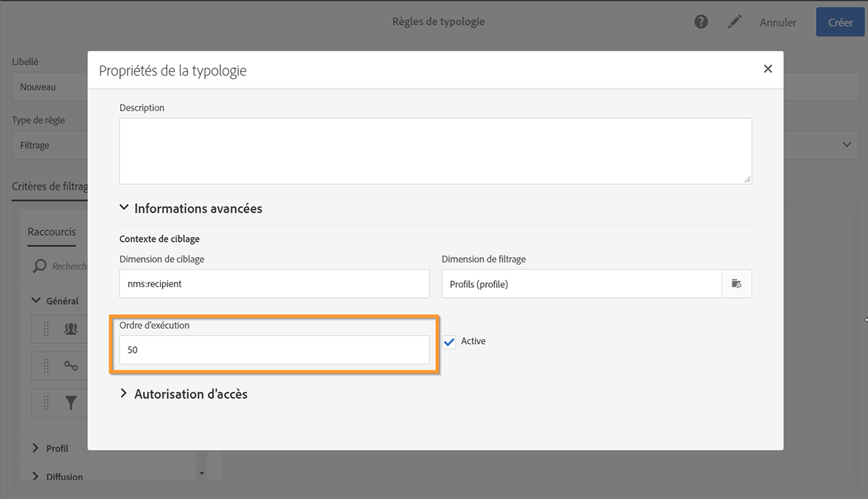Viewport: 868px width, 499px height.
Task: Open the help question mark icon
Action: pyautogui.click(x=701, y=22)
